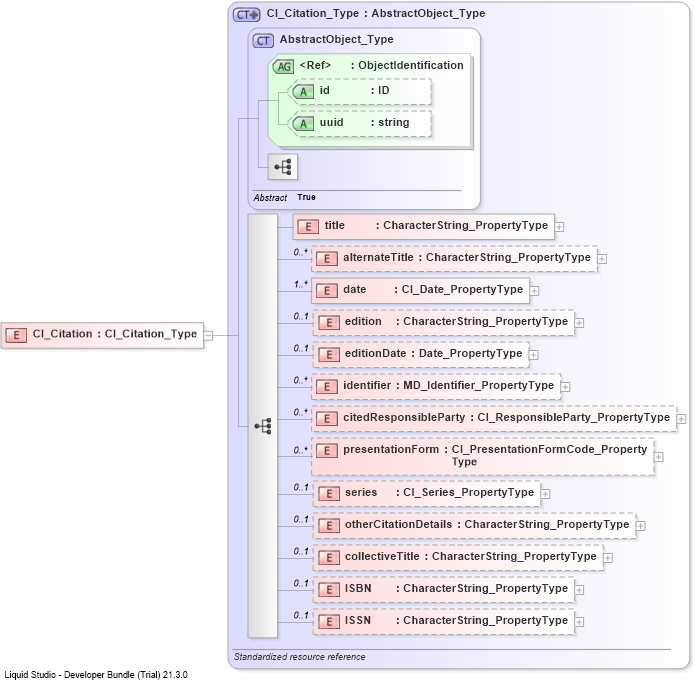Click the E icon of series element
Image resolution: width=694 pixels, height=680 pixels.
tap(328, 494)
